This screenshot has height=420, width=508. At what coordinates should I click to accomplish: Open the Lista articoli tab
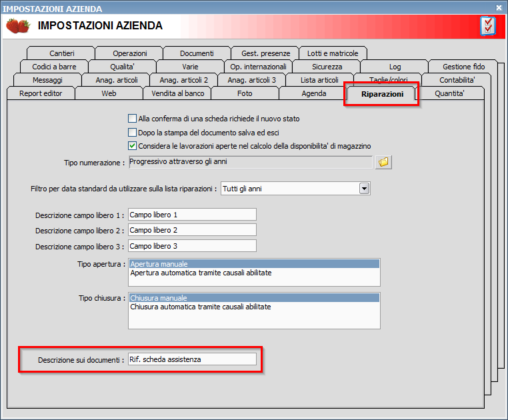[319, 80]
